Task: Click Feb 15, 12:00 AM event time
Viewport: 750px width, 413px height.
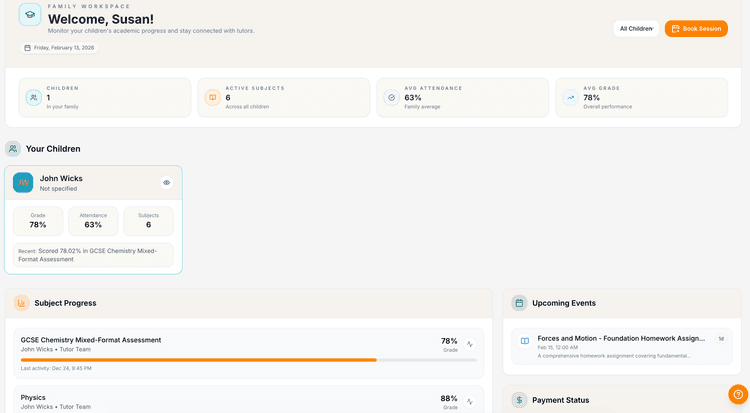Action: click(557, 347)
